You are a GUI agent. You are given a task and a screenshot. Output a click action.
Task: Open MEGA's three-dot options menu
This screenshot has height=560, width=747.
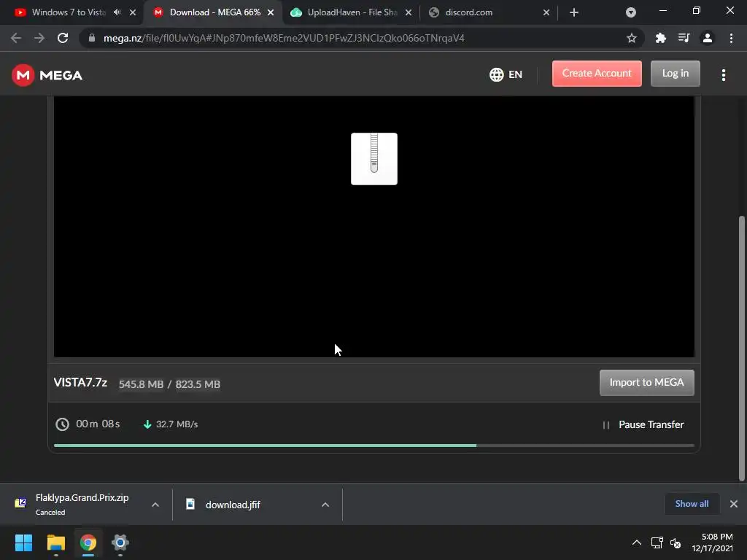coord(724,75)
